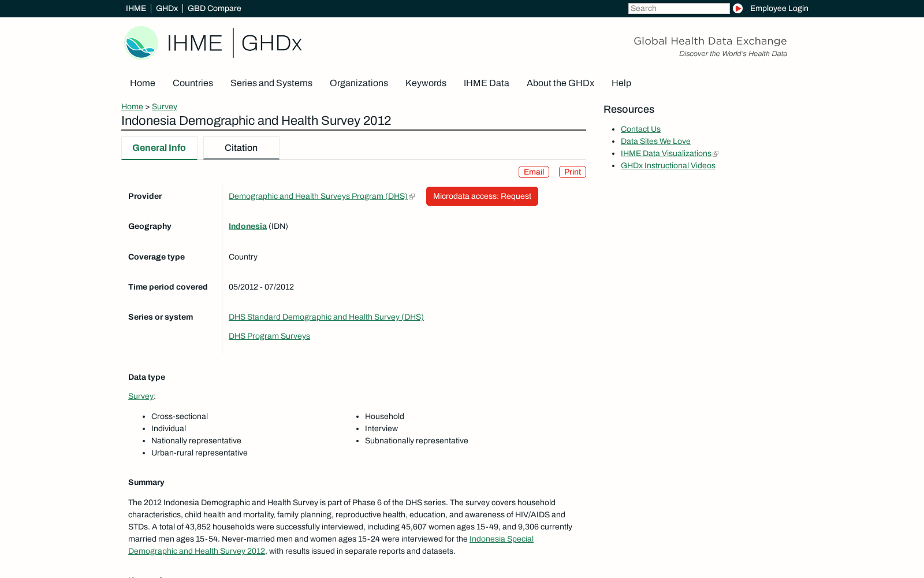Click Coverage type value Country
Image resolution: width=924 pixels, height=578 pixels.
243,257
